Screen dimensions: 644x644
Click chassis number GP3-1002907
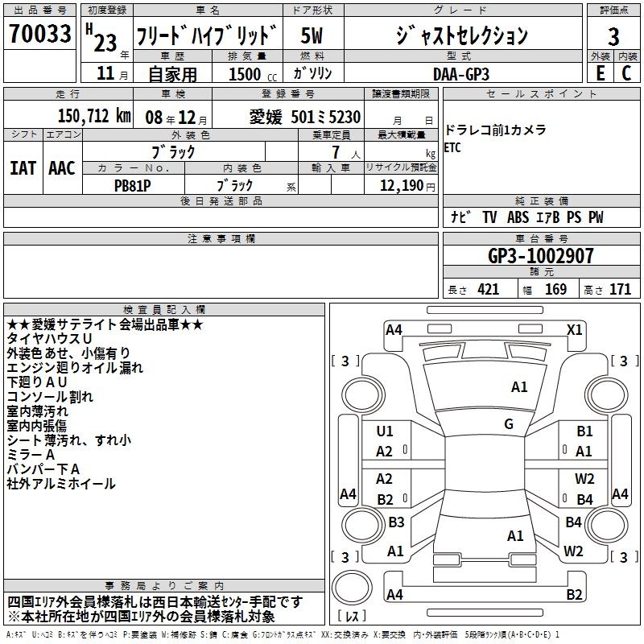[x=541, y=257]
